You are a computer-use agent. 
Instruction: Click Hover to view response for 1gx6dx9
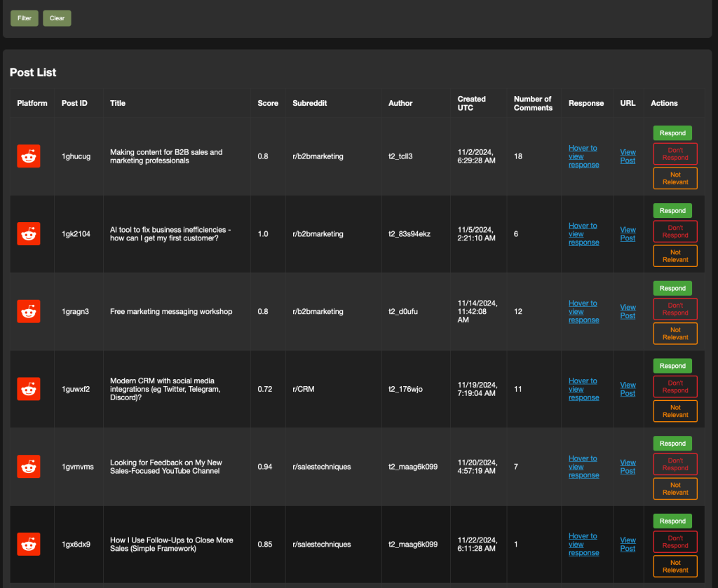coord(583,544)
